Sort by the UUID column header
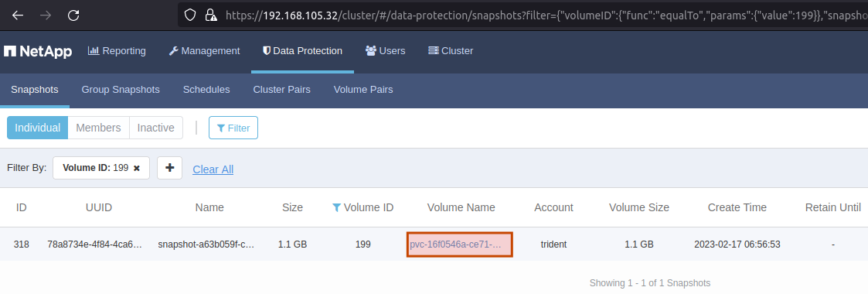The width and height of the screenshot is (868, 294). tap(99, 207)
